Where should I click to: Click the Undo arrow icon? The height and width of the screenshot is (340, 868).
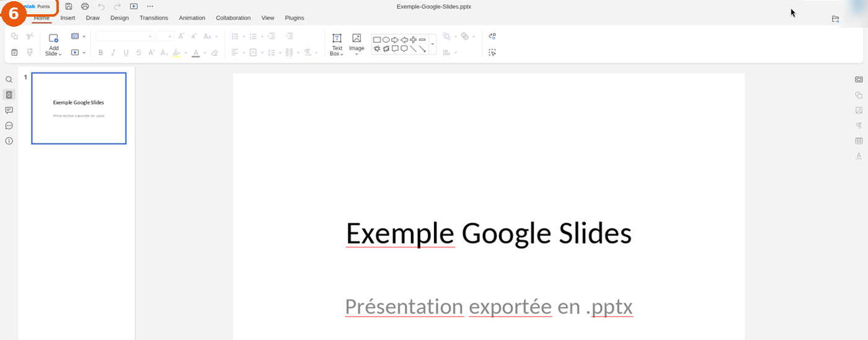(x=101, y=6)
